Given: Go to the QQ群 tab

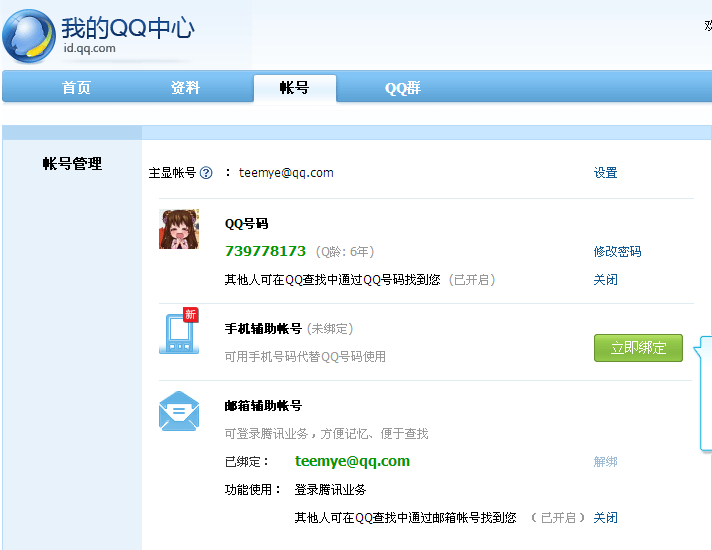Looking at the screenshot, I should [403, 88].
